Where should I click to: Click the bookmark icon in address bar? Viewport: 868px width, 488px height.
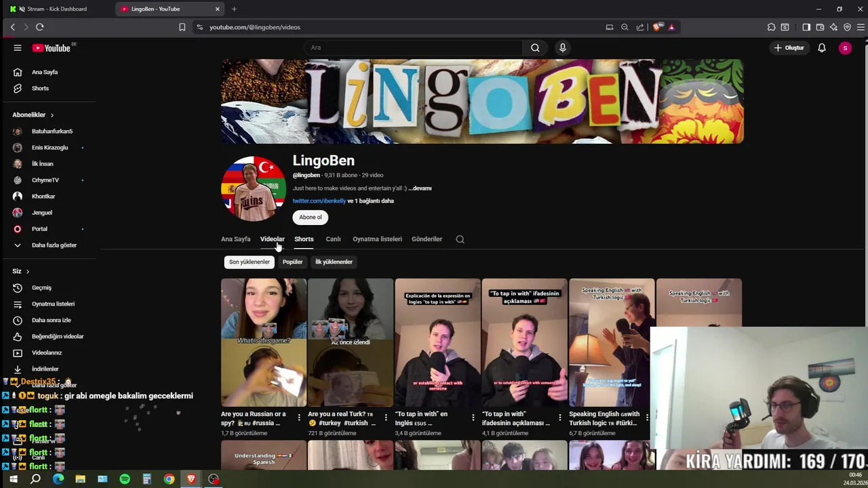tap(182, 27)
